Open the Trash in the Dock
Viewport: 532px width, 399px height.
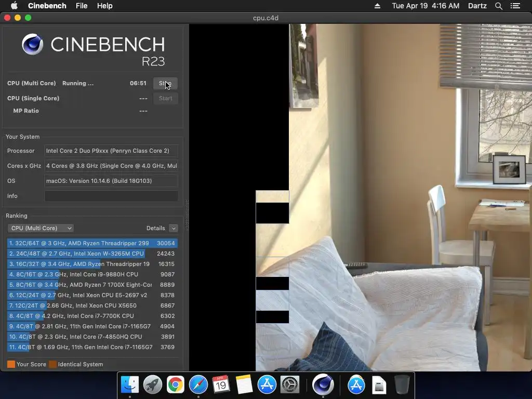coord(402,385)
